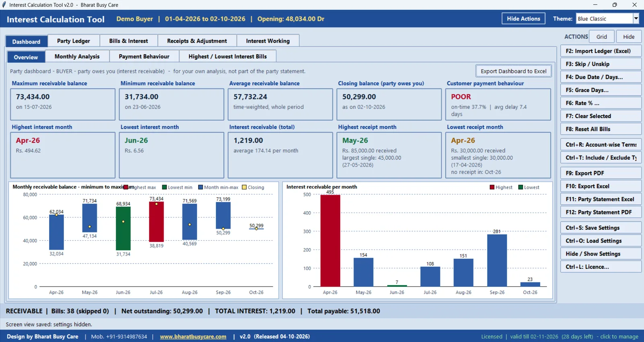
Task: Go to the Receipts & Adjustment tab
Action: pos(197,41)
